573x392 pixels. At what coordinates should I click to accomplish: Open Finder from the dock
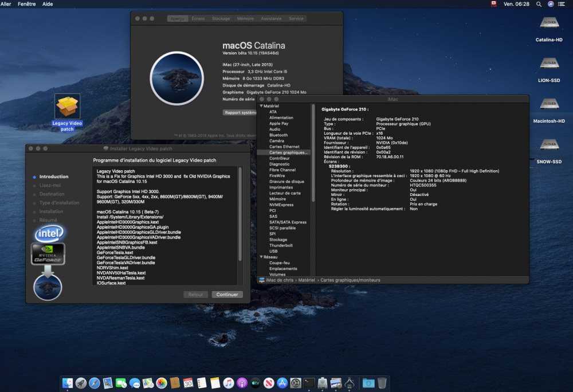coord(68,383)
